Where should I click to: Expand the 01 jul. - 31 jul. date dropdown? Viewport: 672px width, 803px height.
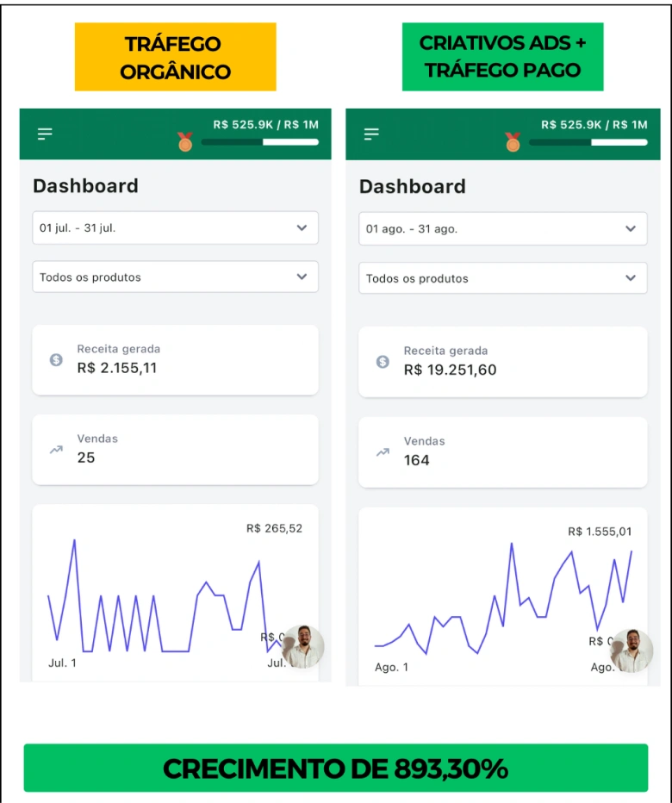tap(175, 228)
